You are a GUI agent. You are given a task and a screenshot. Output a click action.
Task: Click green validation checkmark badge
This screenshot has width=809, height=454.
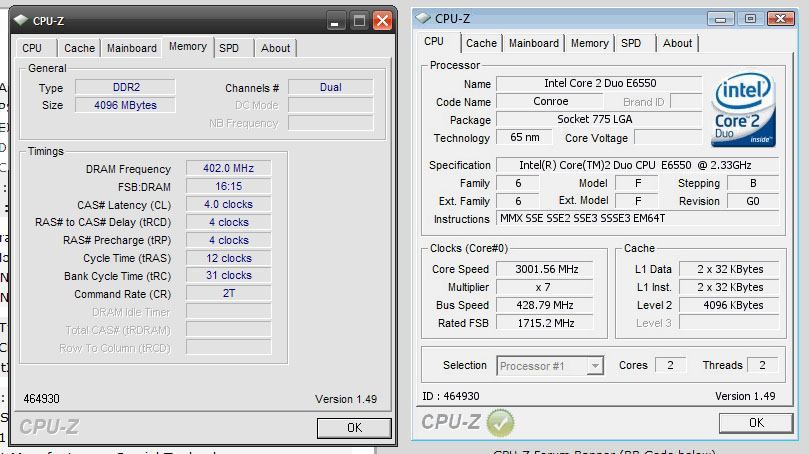click(x=500, y=423)
